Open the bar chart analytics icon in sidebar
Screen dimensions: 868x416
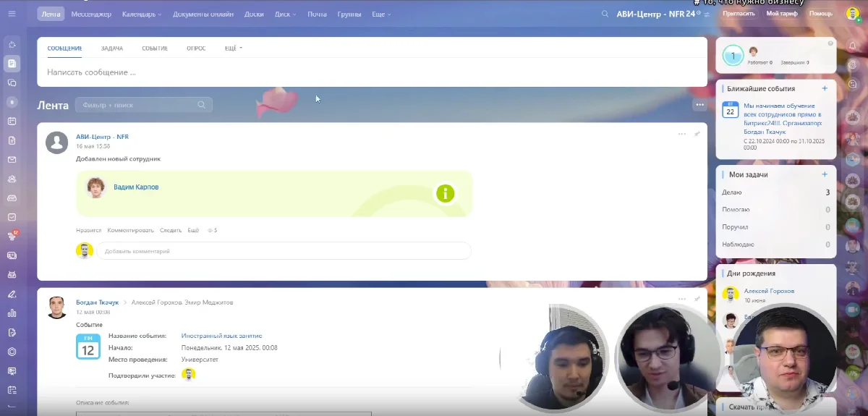(12, 313)
